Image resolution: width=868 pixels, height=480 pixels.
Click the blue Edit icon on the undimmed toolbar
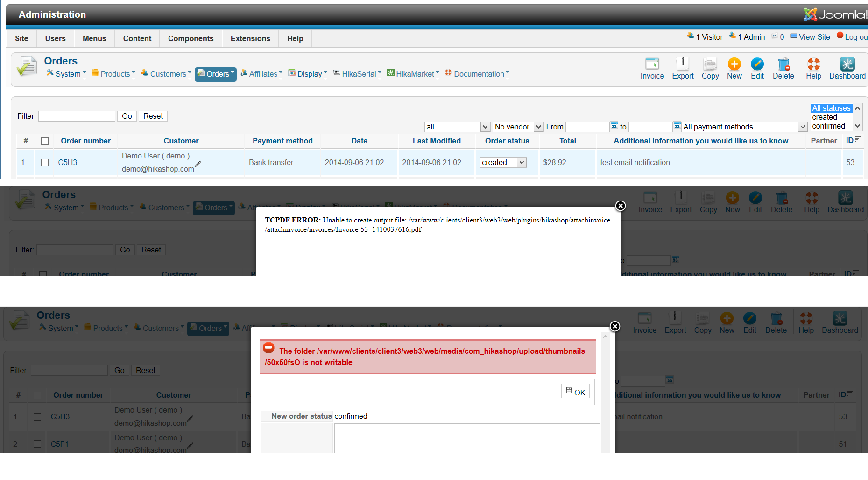(x=757, y=64)
